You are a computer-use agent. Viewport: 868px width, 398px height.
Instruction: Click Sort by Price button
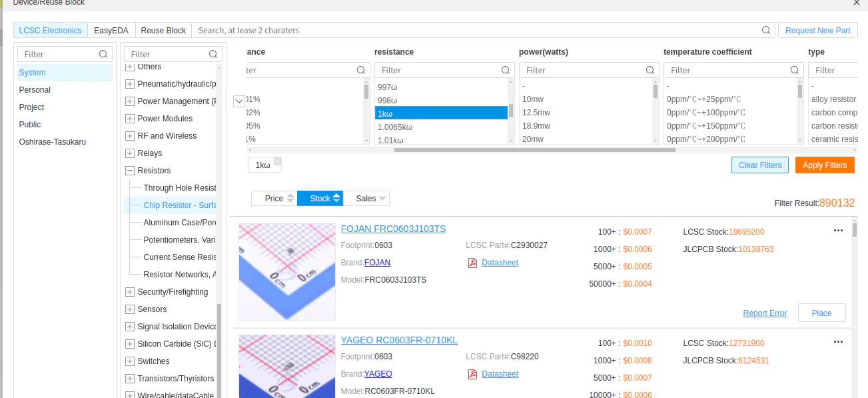coord(274,199)
